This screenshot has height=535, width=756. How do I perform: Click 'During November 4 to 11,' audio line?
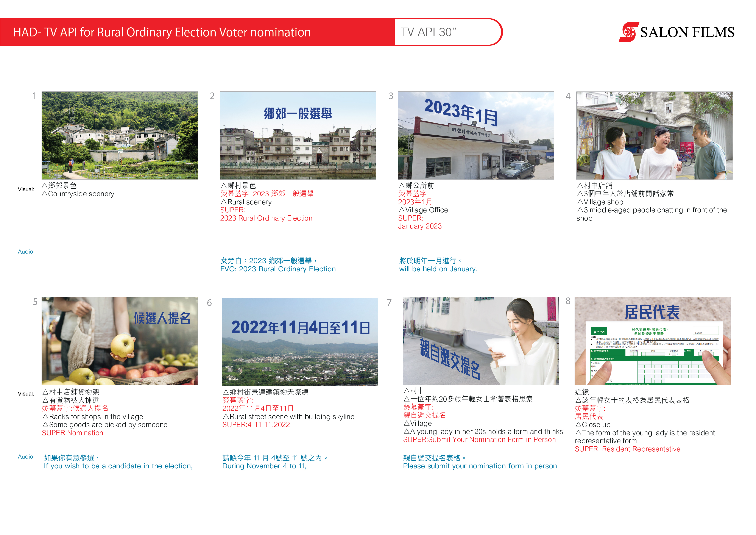(264, 466)
